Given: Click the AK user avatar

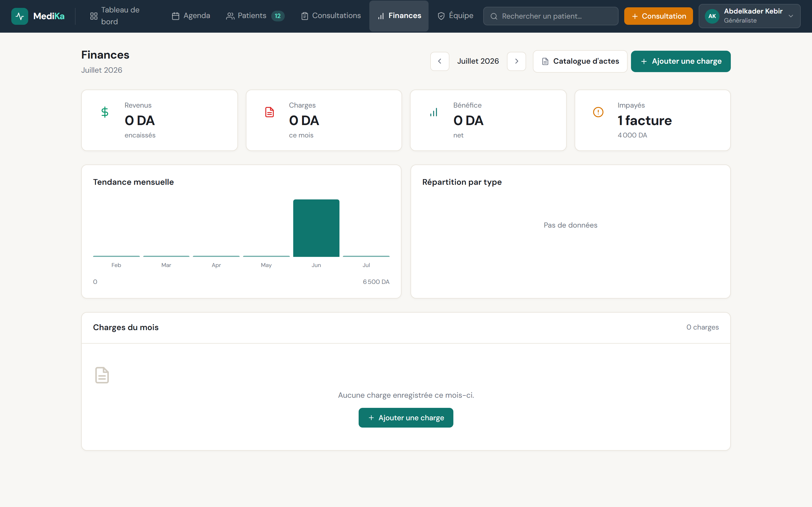Looking at the screenshot, I should click(x=712, y=16).
